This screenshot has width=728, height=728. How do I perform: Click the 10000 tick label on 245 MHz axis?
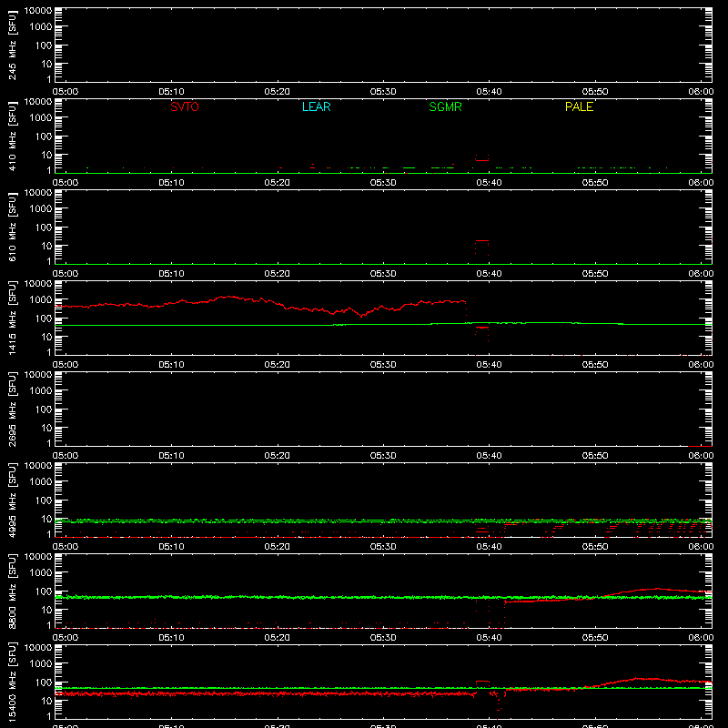click(x=38, y=11)
